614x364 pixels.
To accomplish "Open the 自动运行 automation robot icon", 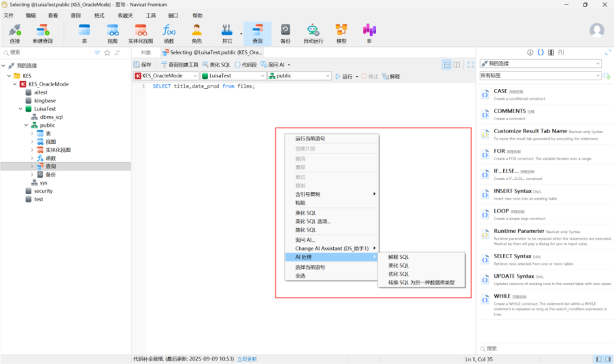I will [313, 33].
